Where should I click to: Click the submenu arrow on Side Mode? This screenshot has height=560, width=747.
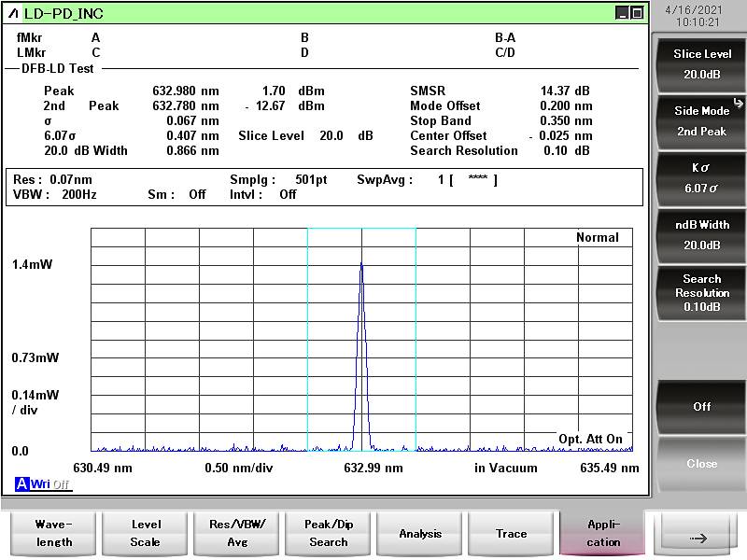pyautogui.click(x=738, y=103)
